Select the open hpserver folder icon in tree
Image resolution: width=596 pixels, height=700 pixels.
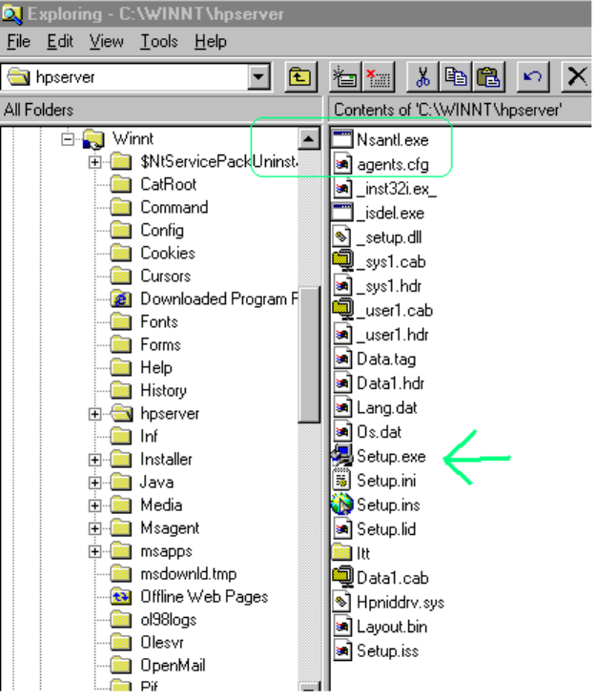pos(121,415)
